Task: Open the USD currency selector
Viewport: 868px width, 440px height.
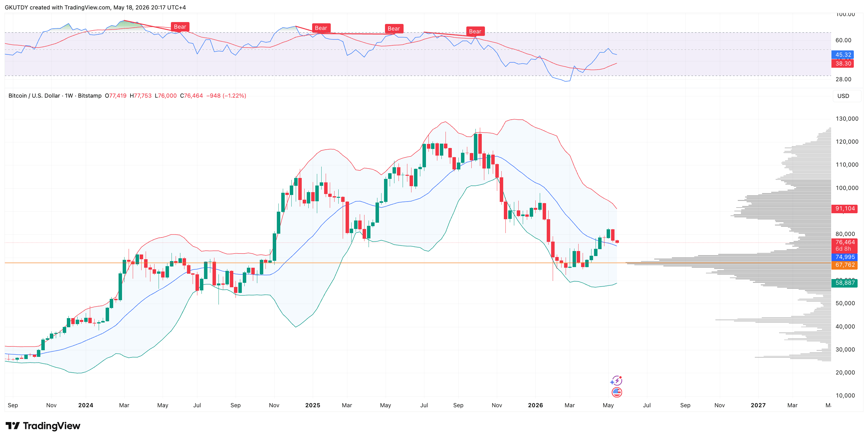Action: click(843, 96)
